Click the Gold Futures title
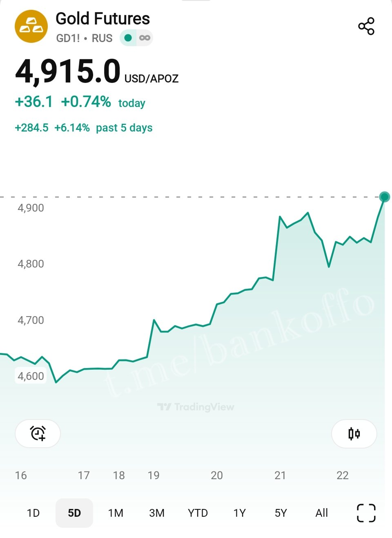This screenshot has width=392, height=538. (x=102, y=19)
